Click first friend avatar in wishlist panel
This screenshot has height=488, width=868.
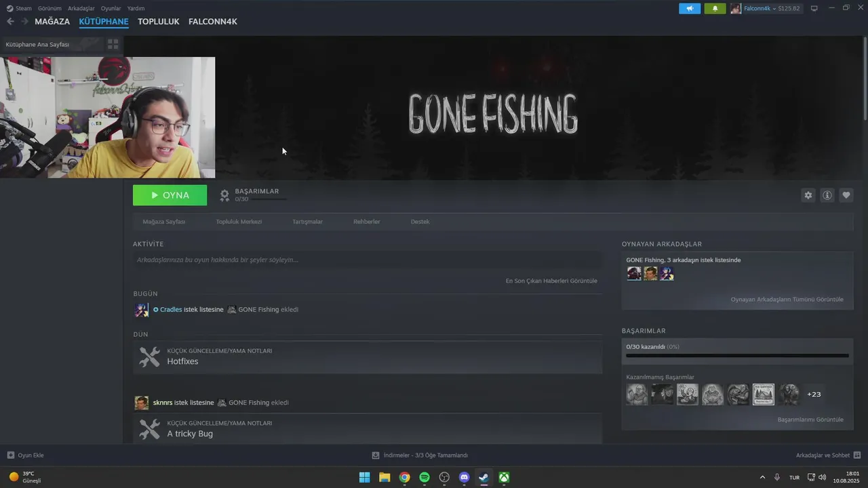pos(634,274)
